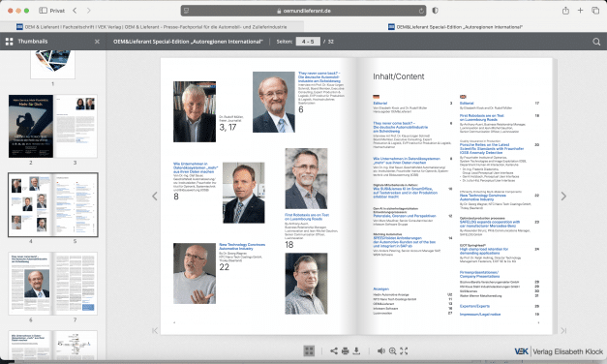Image resolution: width=607 pixels, height=364 pixels.
Task: Jump to the first page icon
Action: click(155, 330)
